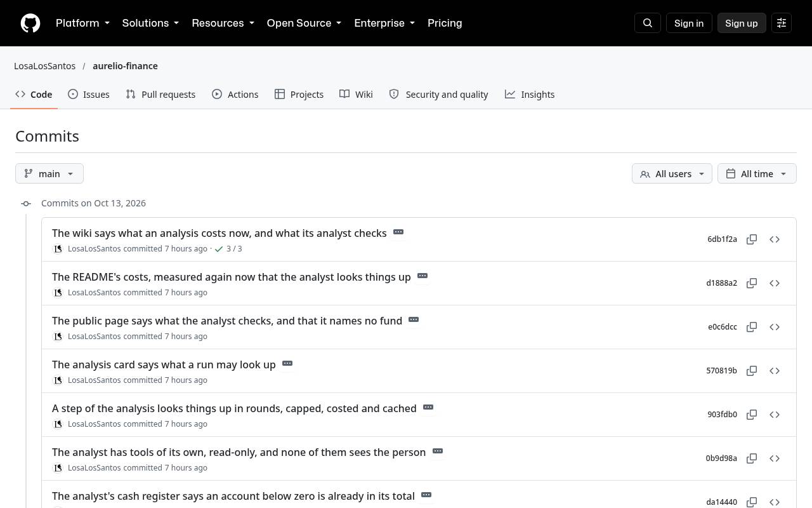
Task: Copy full SHA for commit d1888a2
Action: pyautogui.click(x=752, y=283)
